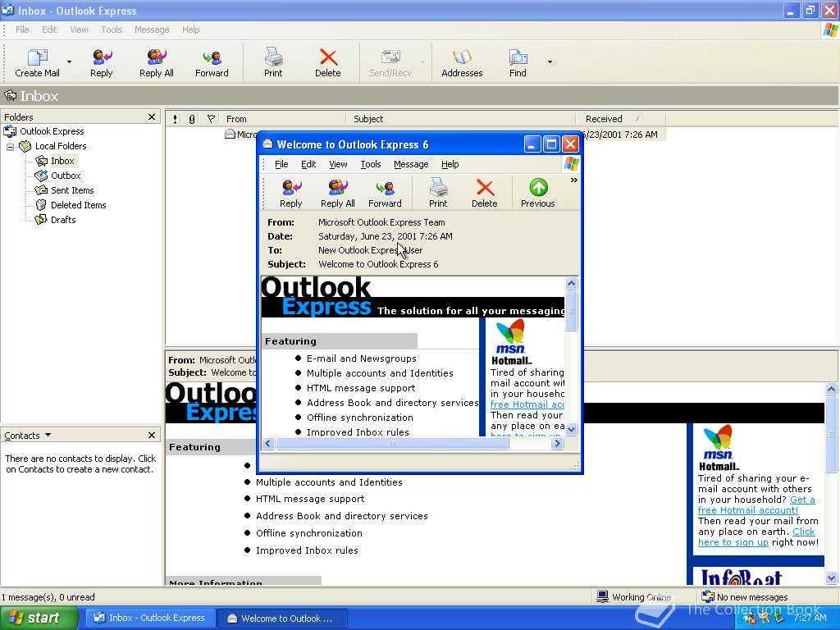Click the preview pane scroll up arrow
The image size is (840, 630).
(832, 390)
